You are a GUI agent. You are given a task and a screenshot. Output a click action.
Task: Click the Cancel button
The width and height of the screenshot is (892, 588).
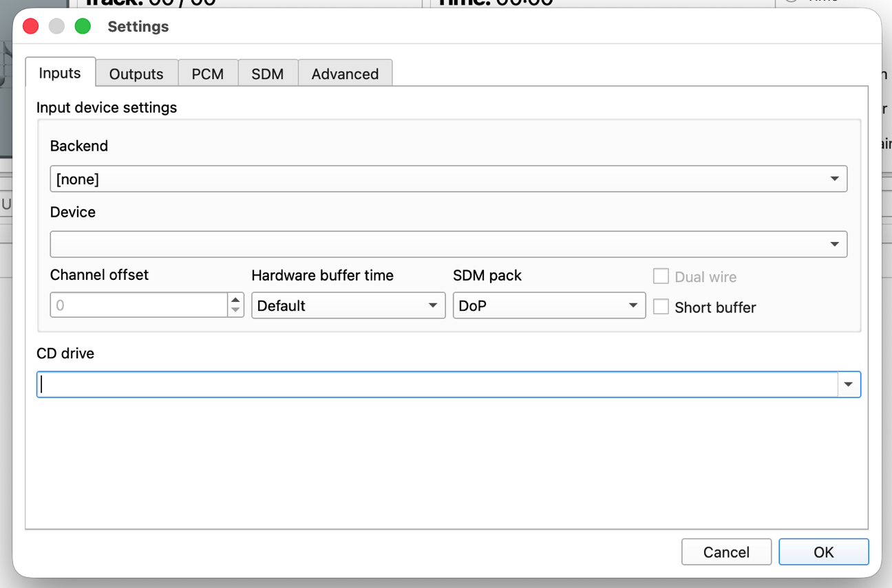click(x=726, y=552)
